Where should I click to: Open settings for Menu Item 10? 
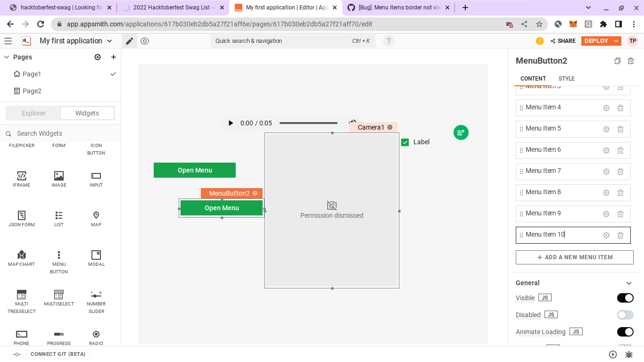click(606, 235)
